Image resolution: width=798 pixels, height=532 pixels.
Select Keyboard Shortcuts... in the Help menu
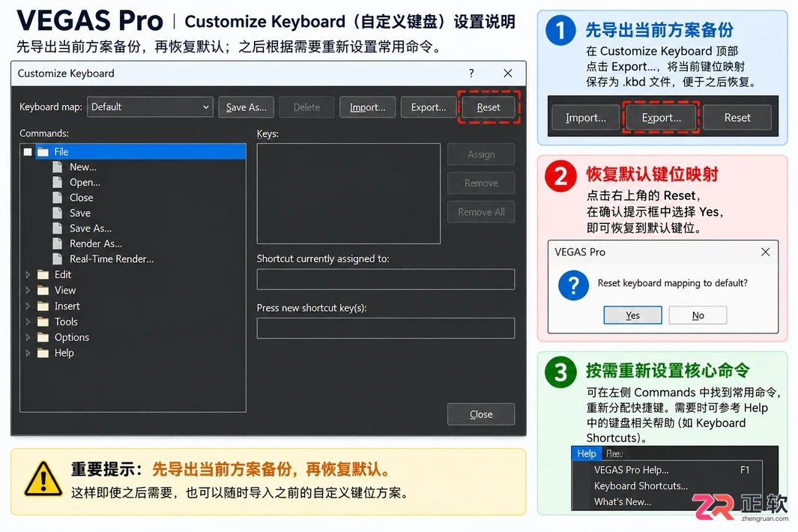[641, 486]
